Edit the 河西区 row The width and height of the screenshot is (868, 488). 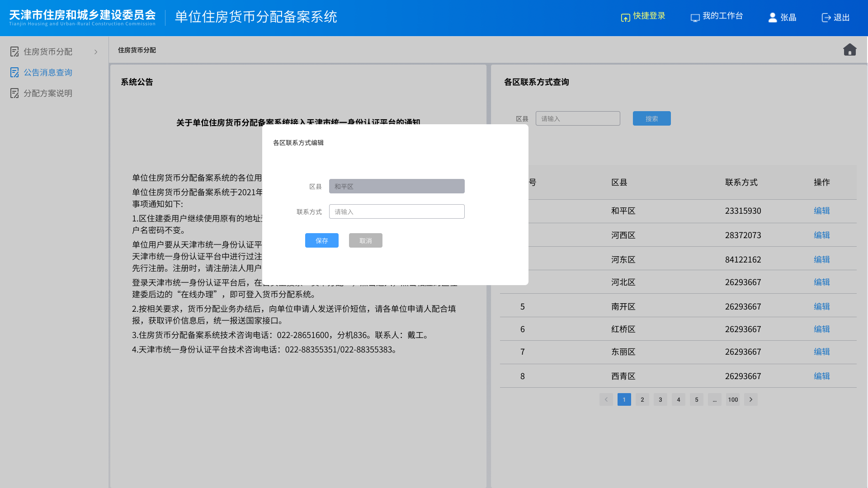pyautogui.click(x=821, y=235)
